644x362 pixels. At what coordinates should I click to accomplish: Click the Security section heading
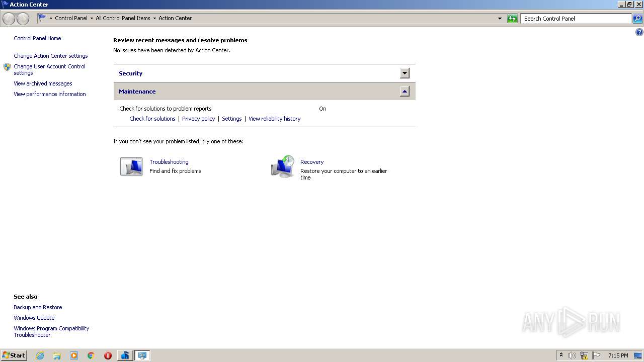click(x=131, y=73)
